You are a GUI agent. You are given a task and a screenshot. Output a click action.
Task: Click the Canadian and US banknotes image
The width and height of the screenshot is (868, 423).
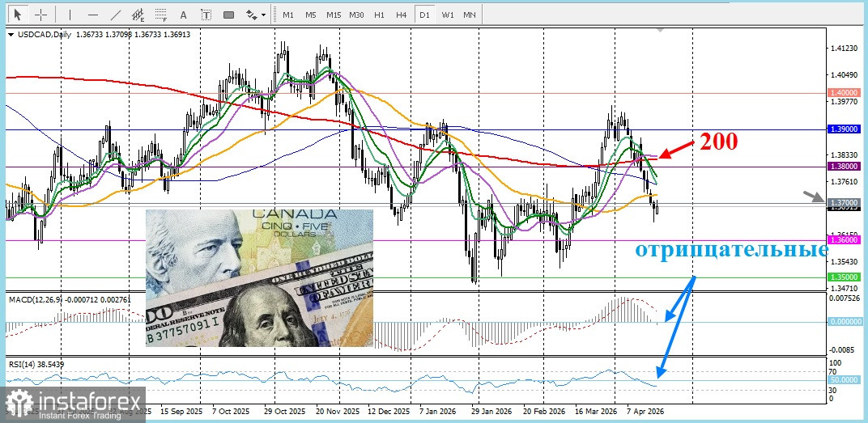(259, 277)
